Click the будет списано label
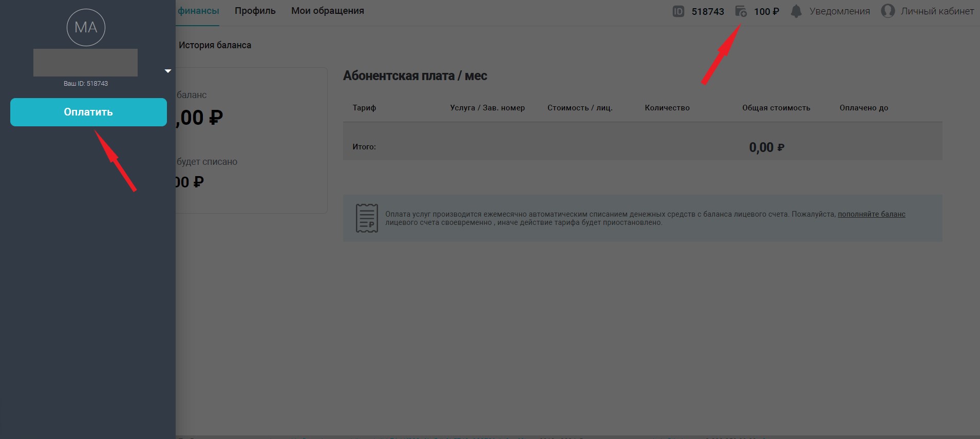The image size is (980, 439). pyautogui.click(x=207, y=162)
